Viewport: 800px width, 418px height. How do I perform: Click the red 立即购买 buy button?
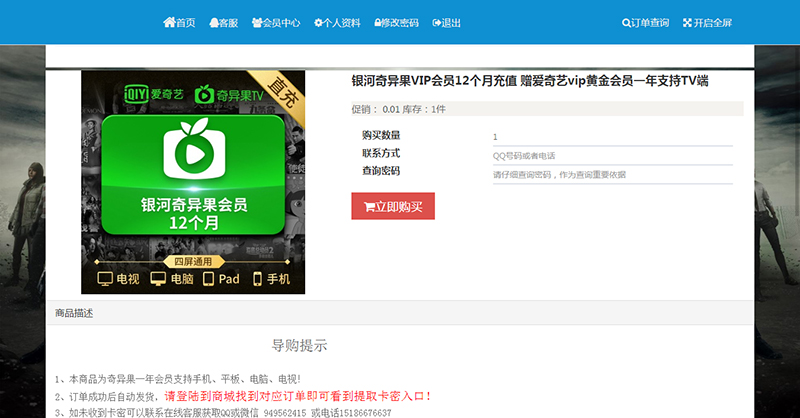tap(393, 206)
